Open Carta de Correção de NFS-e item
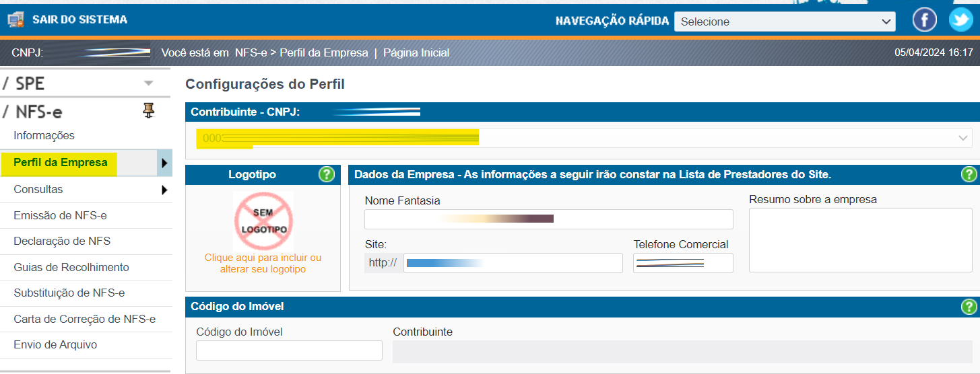 85,319
